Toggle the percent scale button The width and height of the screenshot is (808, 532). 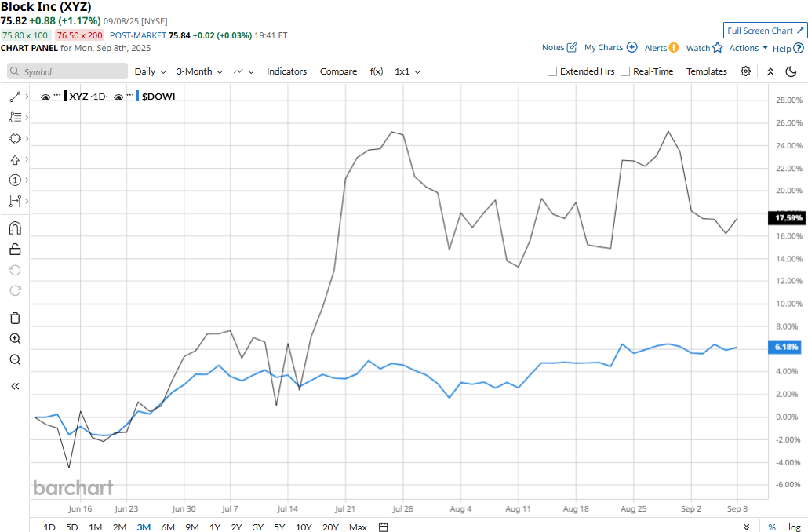pos(772,527)
